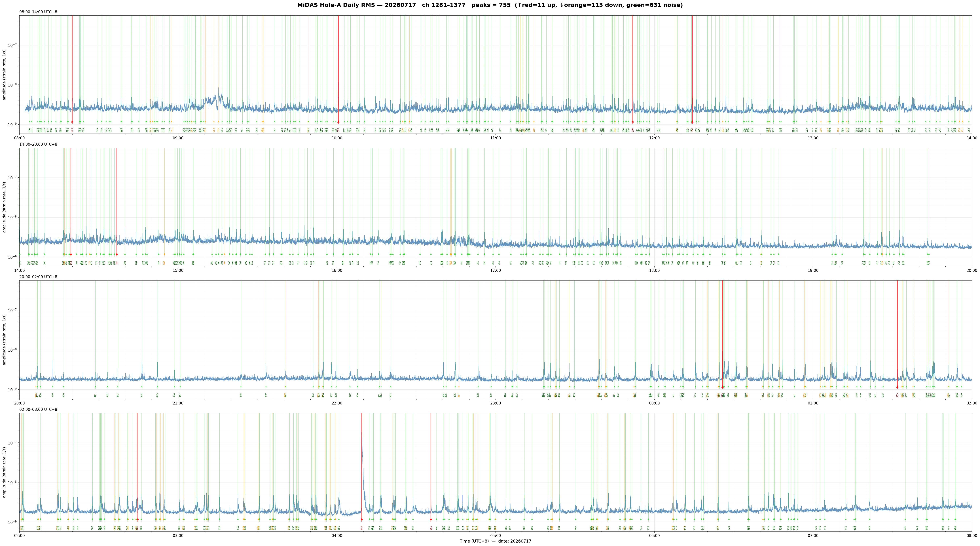The image size is (980, 546).
Task: Click the amplitude y-axis label of the 02:00–08:00 panel
Action: pyautogui.click(x=5, y=472)
